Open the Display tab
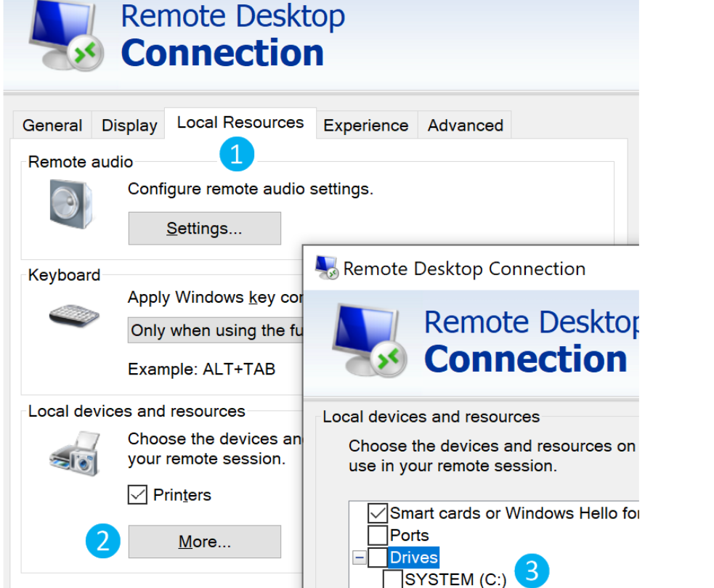Image resolution: width=714 pixels, height=588 pixels. tap(129, 125)
